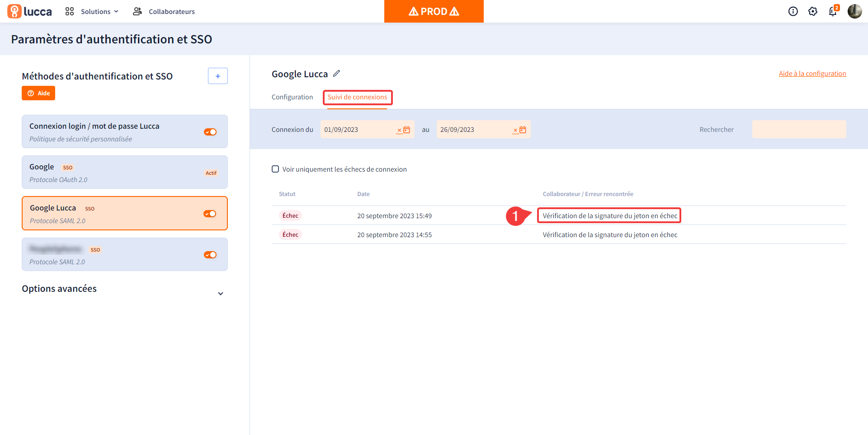Toggle the Google Lucca SSO switch

point(210,214)
